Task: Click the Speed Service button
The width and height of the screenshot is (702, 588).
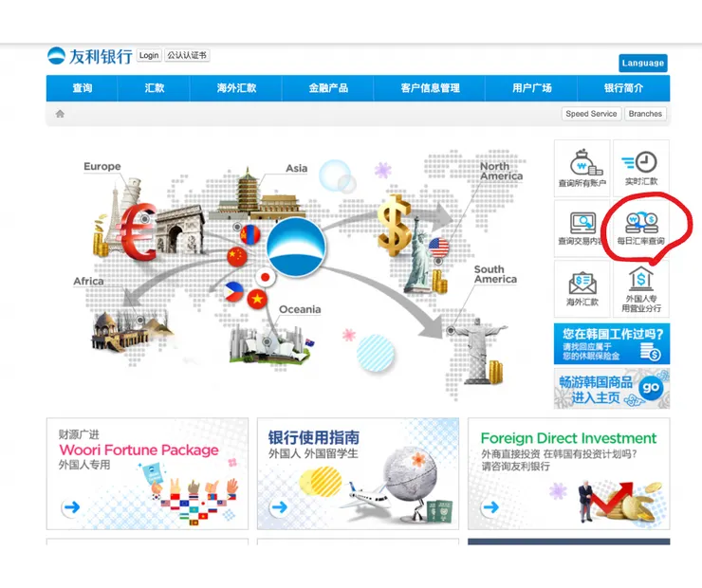Action: 591,114
